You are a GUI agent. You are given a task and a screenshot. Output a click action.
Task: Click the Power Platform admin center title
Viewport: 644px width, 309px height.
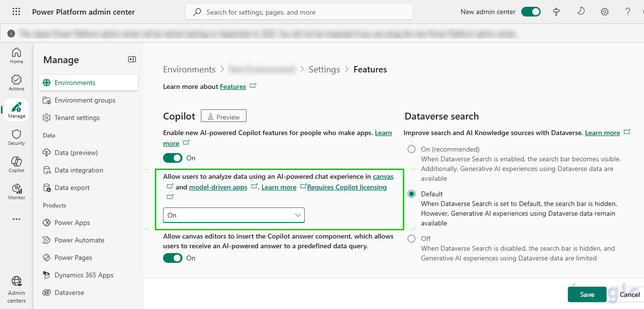click(83, 12)
